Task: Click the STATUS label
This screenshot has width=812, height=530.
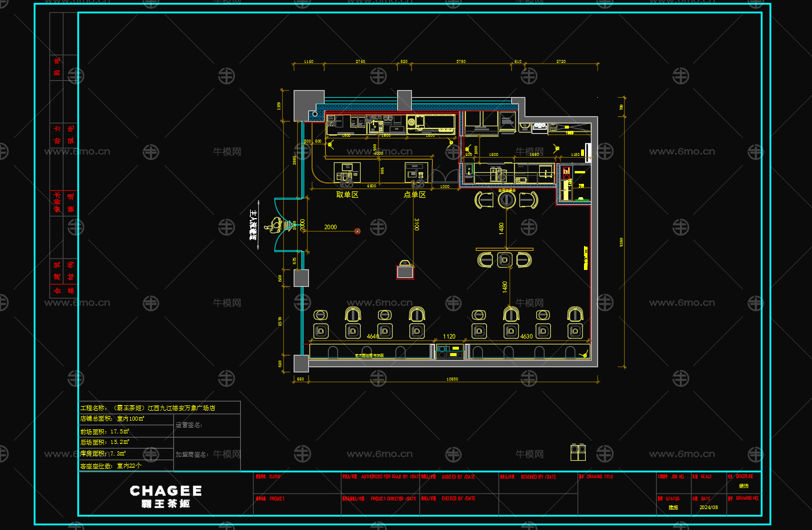Action: click(672, 499)
